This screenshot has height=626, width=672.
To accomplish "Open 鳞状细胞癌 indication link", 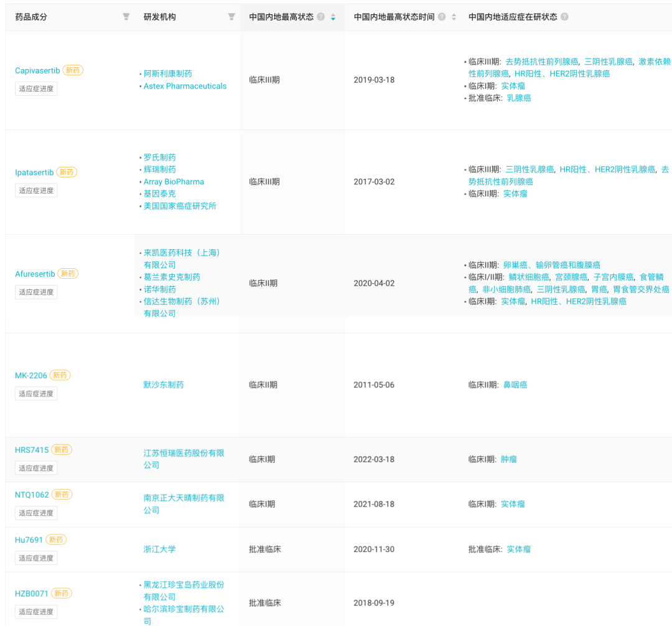I will tap(529, 278).
